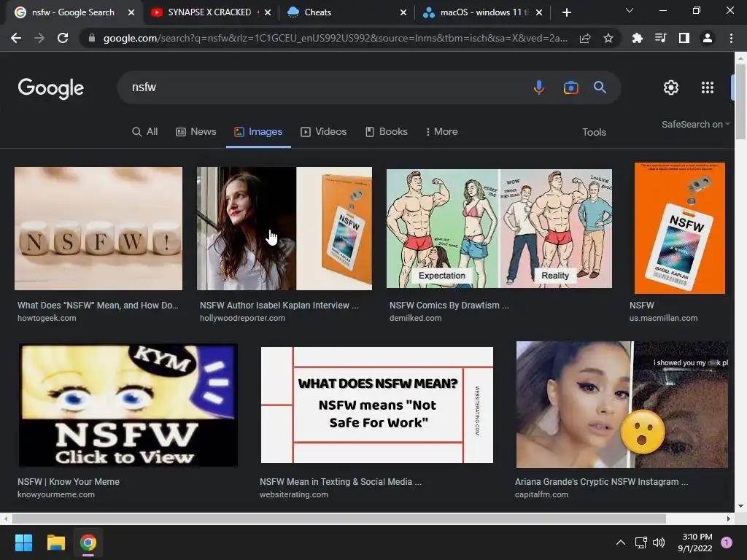Open NSFW Comics By Drawtism link

pyautogui.click(x=449, y=306)
